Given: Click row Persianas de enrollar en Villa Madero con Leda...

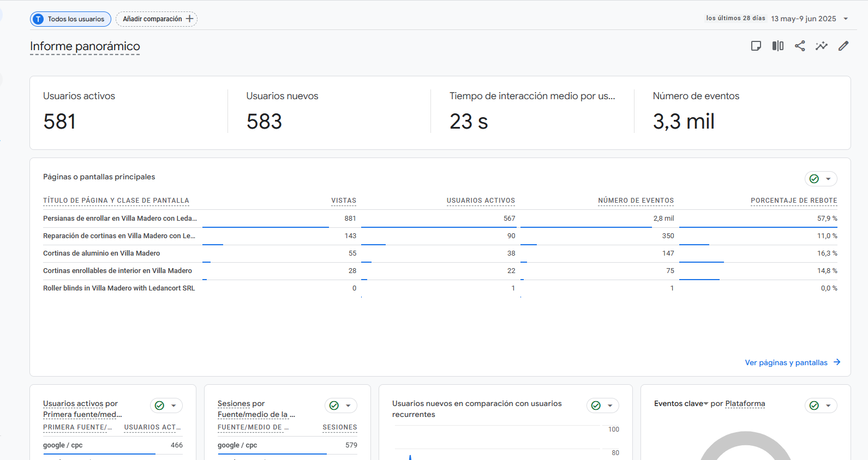Looking at the screenshot, I should (x=440, y=219).
